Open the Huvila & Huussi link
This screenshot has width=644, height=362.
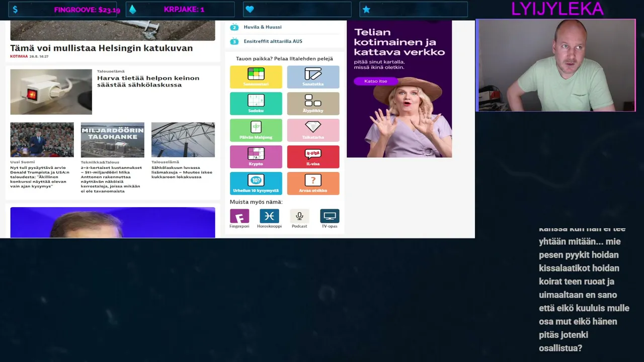[x=263, y=27]
